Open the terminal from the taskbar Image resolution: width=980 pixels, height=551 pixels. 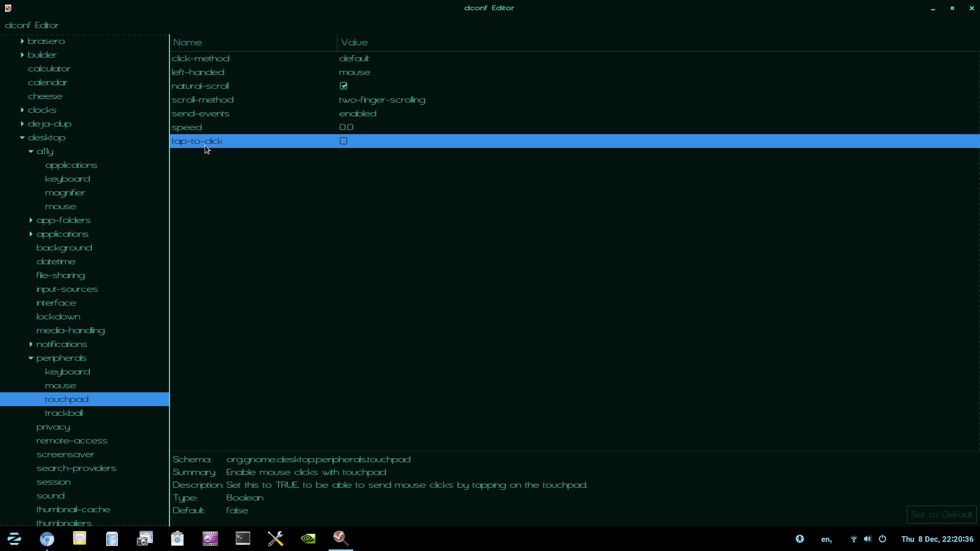[243, 538]
